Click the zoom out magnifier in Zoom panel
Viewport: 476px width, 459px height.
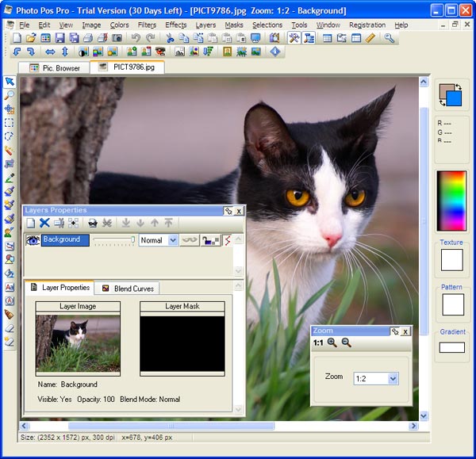click(346, 342)
